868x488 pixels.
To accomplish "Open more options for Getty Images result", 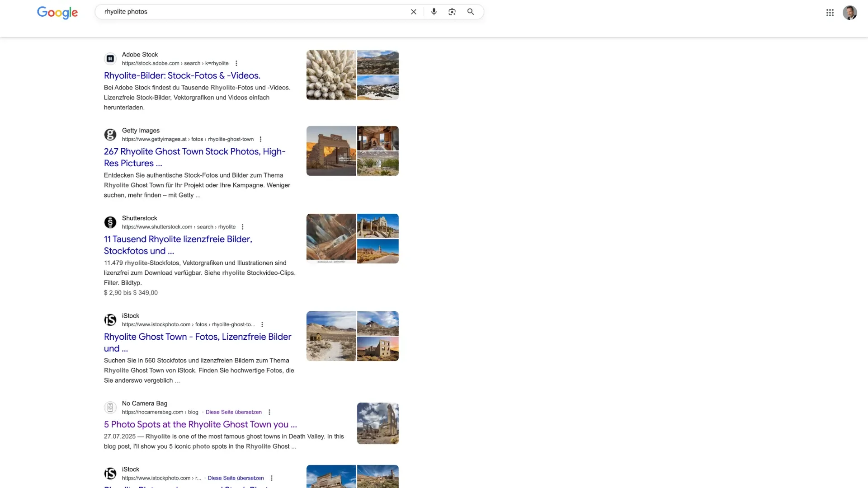I will point(260,139).
